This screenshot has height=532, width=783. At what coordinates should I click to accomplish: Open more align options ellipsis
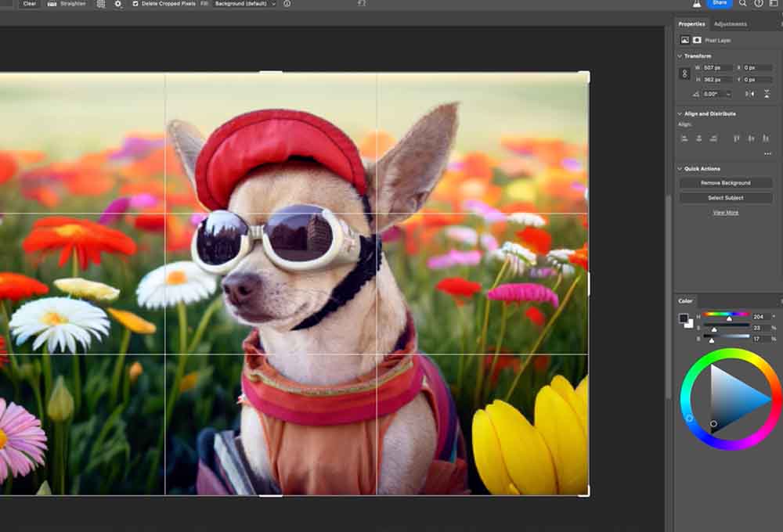767,153
